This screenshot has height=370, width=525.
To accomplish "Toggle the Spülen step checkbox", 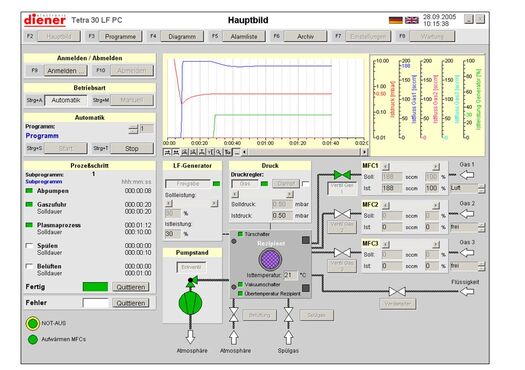I will [x=29, y=246].
